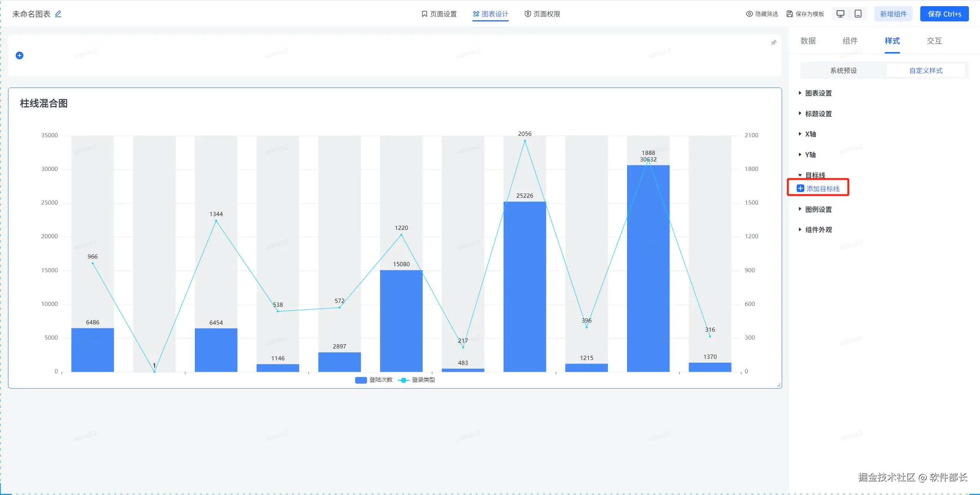This screenshot has height=495, width=980.
Task: Collapse the 目标线 section
Action: tap(815, 175)
